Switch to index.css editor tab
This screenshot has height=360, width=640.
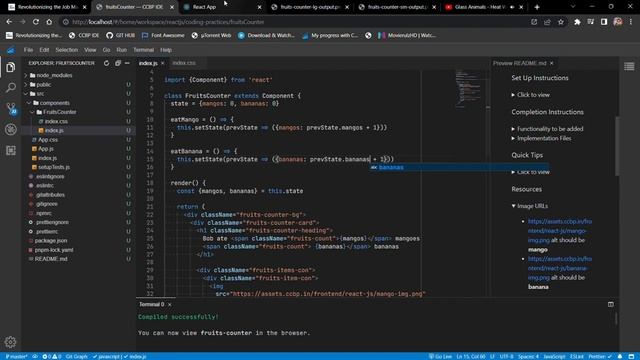click(184, 63)
